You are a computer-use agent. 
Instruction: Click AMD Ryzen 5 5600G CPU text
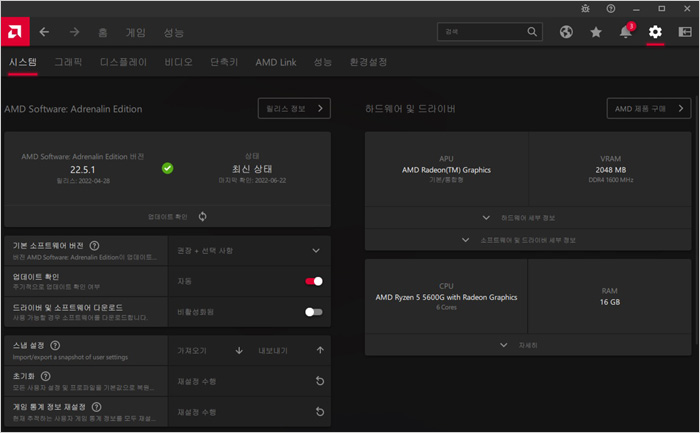[x=446, y=297]
